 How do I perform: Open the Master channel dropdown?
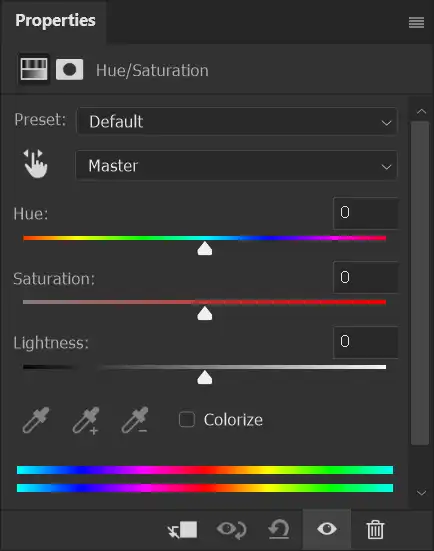236,166
